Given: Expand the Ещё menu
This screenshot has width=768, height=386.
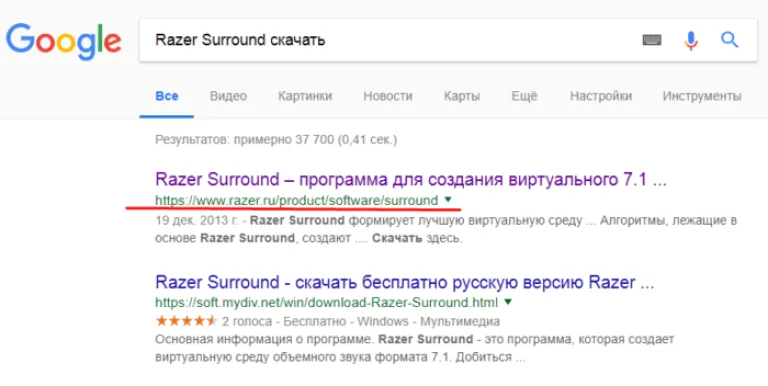Looking at the screenshot, I should pyautogui.click(x=525, y=96).
